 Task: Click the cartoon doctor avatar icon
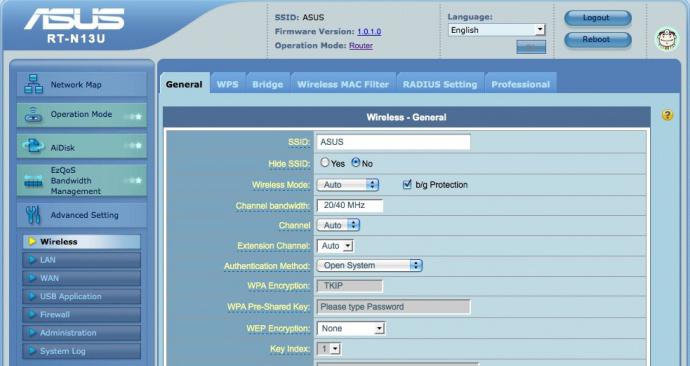pyautogui.click(x=667, y=39)
